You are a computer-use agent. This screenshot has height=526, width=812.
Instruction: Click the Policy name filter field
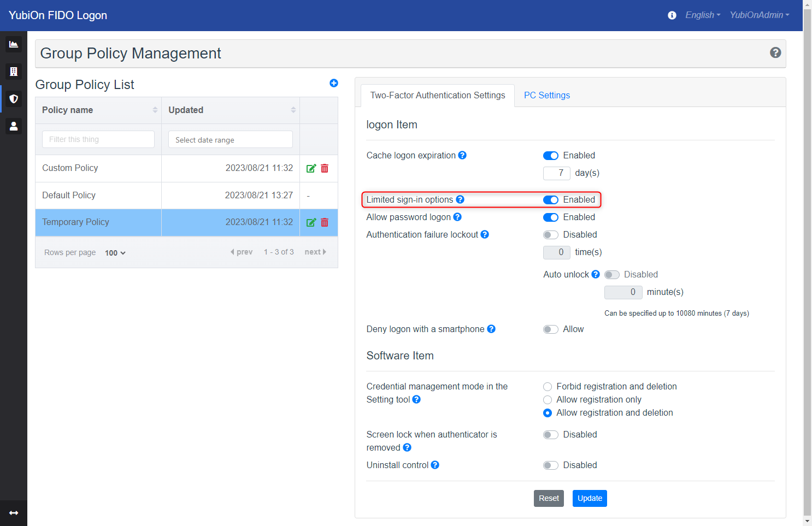coord(98,139)
